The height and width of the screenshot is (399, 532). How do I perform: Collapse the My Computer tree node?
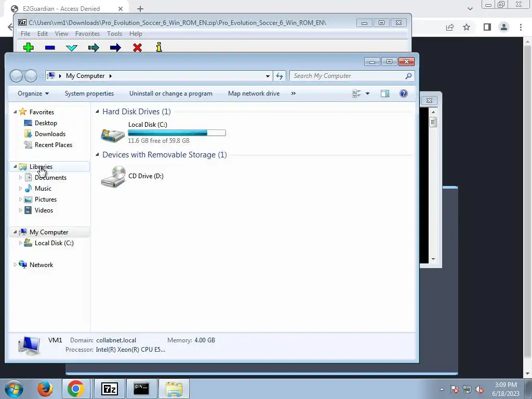15,232
